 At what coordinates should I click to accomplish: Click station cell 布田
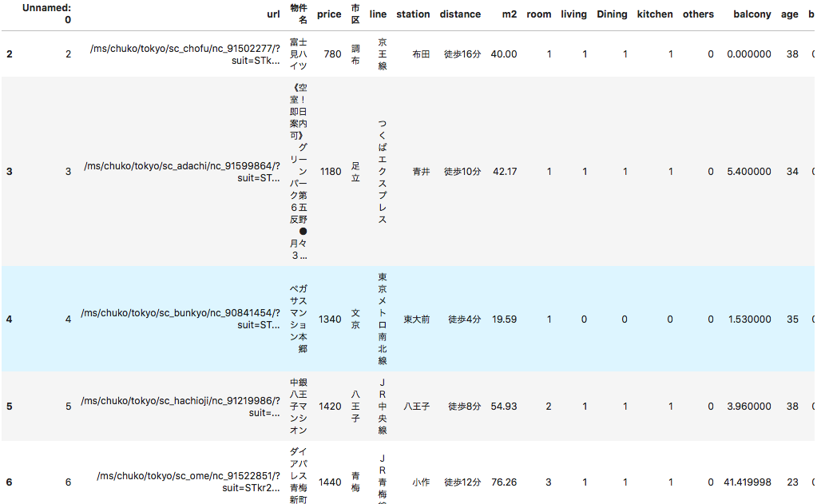pyautogui.click(x=421, y=54)
